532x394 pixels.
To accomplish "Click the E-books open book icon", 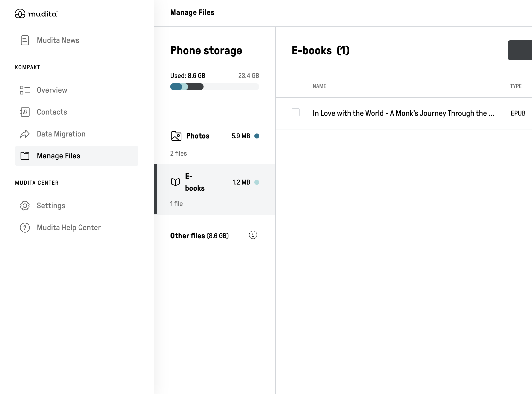I will click(175, 182).
